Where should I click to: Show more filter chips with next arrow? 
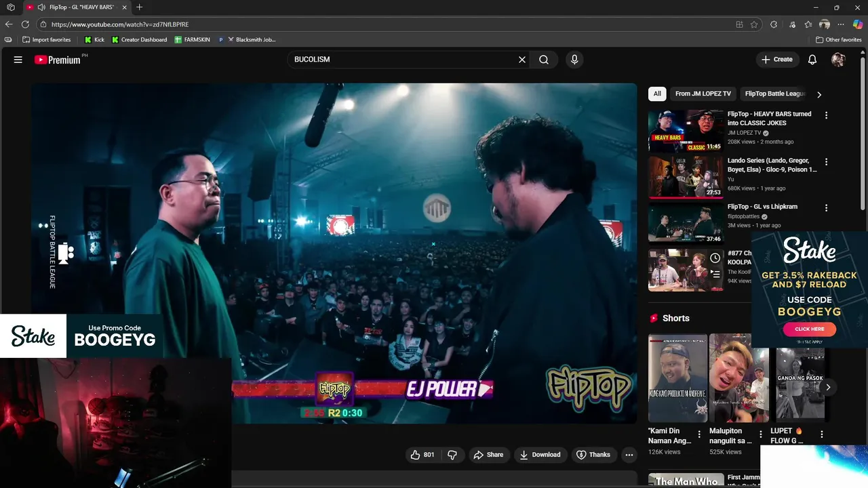click(x=819, y=94)
